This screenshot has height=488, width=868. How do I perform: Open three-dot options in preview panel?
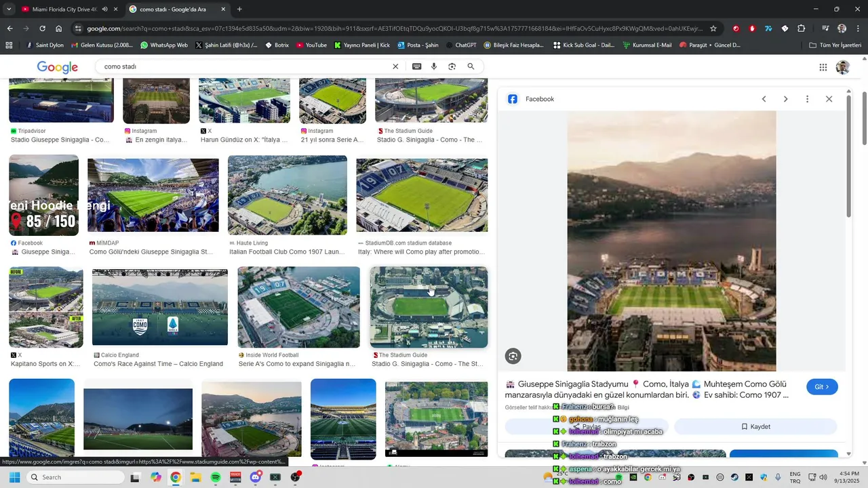[x=807, y=99]
